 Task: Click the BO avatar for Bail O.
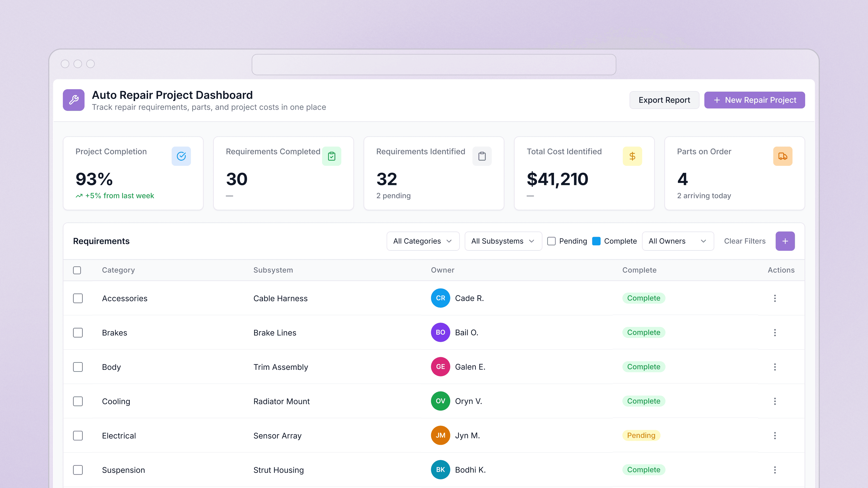[x=440, y=332]
